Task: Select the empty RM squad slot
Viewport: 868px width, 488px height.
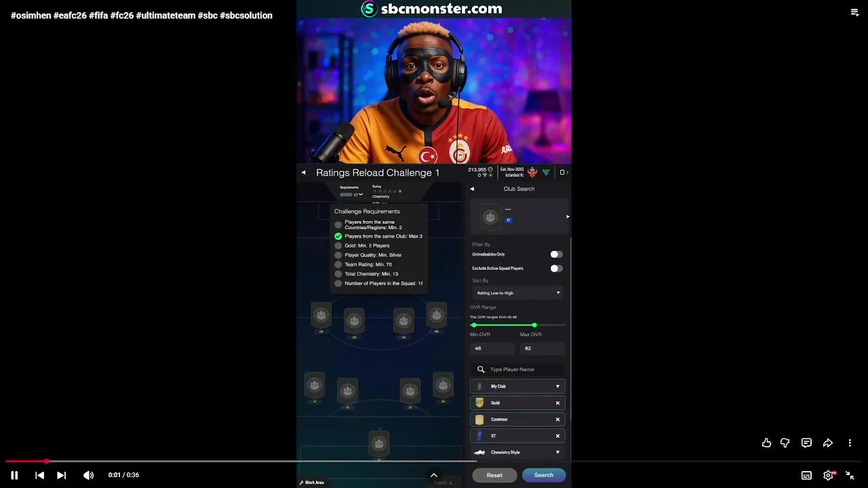Action: pyautogui.click(x=437, y=315)
